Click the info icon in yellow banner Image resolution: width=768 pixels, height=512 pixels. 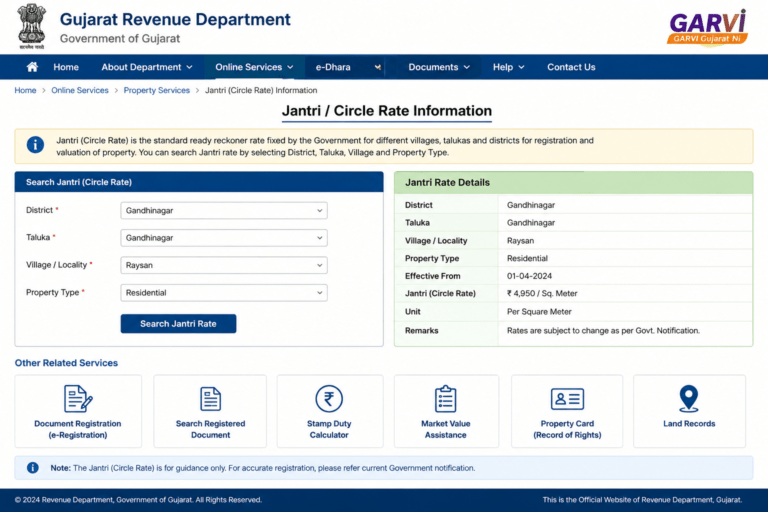(x=35, y=145)
